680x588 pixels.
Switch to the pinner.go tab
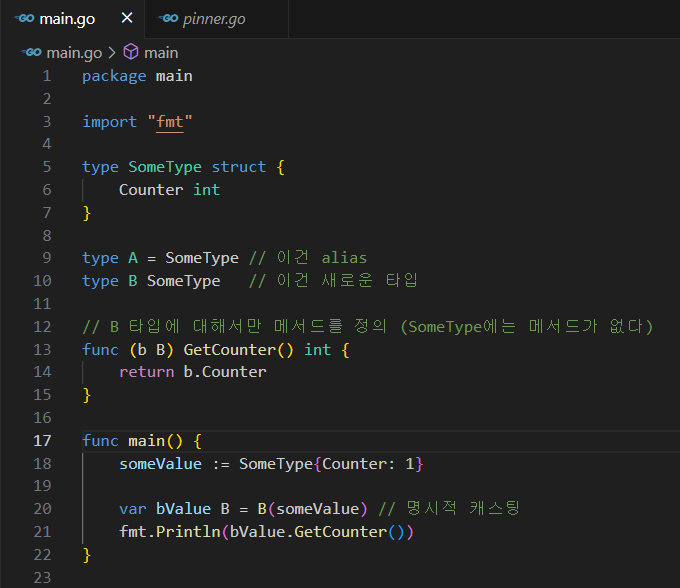pyautogui.click(x=214, y=19)
